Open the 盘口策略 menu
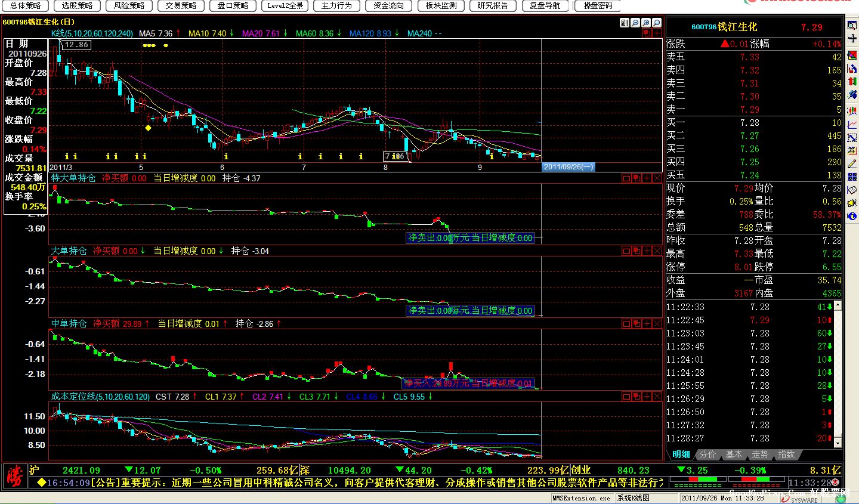 (233, 5)
